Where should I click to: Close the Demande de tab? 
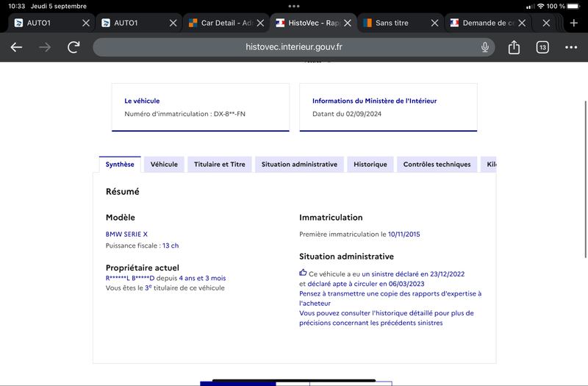(x=522, y=23)
